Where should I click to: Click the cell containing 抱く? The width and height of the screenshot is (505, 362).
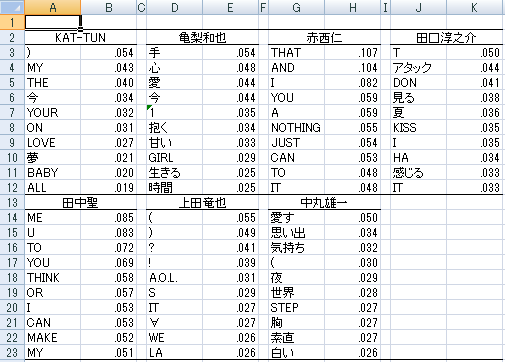coord(174,127)
